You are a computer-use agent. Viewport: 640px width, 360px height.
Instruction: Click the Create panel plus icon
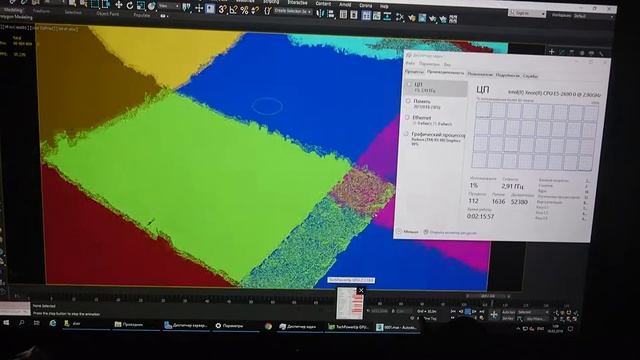pyautogui.click(x=551, y=52)
